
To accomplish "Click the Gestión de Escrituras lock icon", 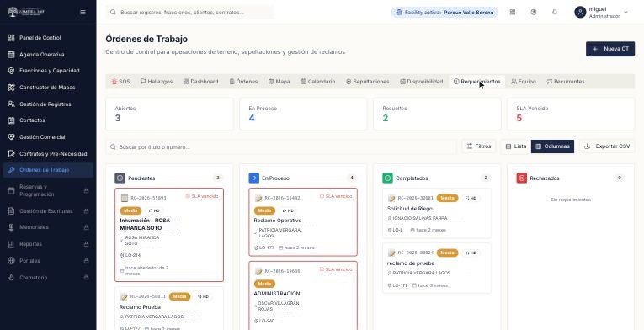I will [86, 211].
